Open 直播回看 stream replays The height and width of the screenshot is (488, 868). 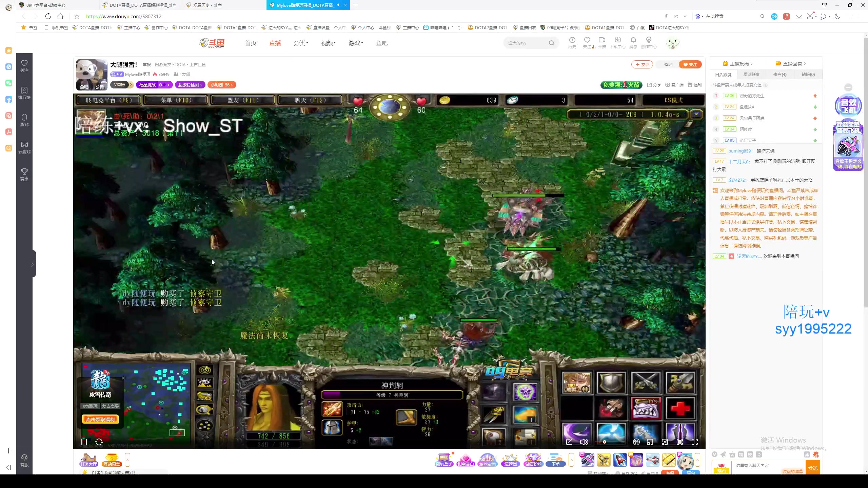pos(791,63)
